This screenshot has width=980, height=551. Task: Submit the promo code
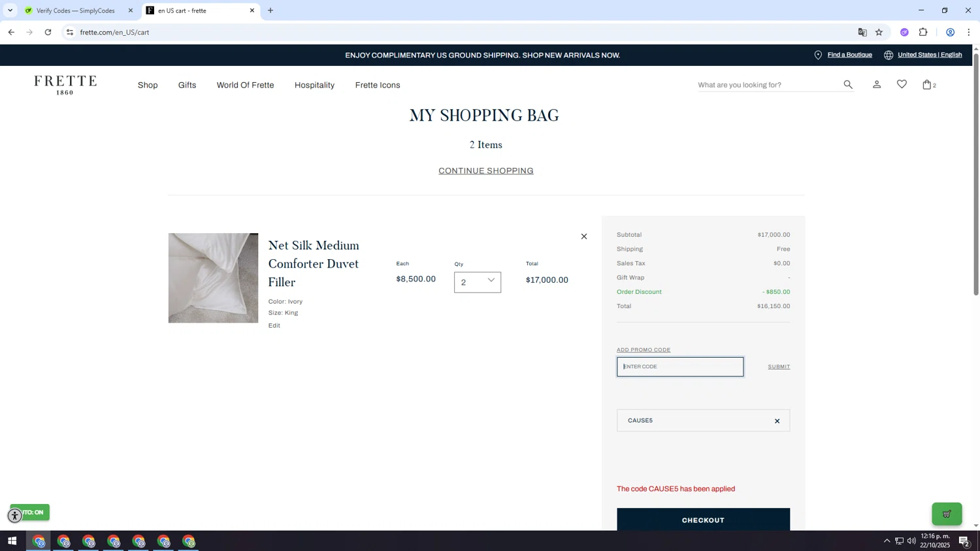(779, 366)
